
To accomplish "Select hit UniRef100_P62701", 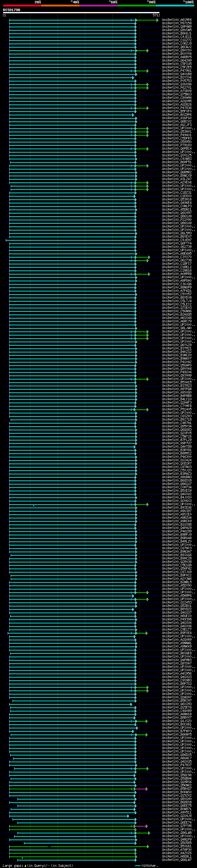I will (177, 88).
